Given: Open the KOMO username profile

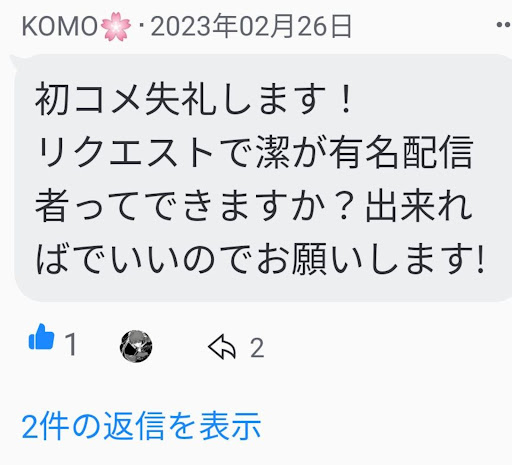Looking at the screenshot, I should coord(60,27).
